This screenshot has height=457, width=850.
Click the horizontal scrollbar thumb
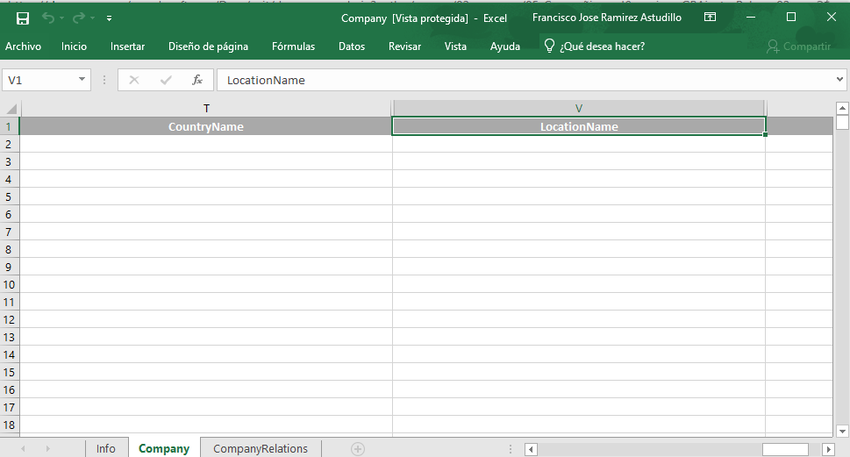tap(785, 449)
